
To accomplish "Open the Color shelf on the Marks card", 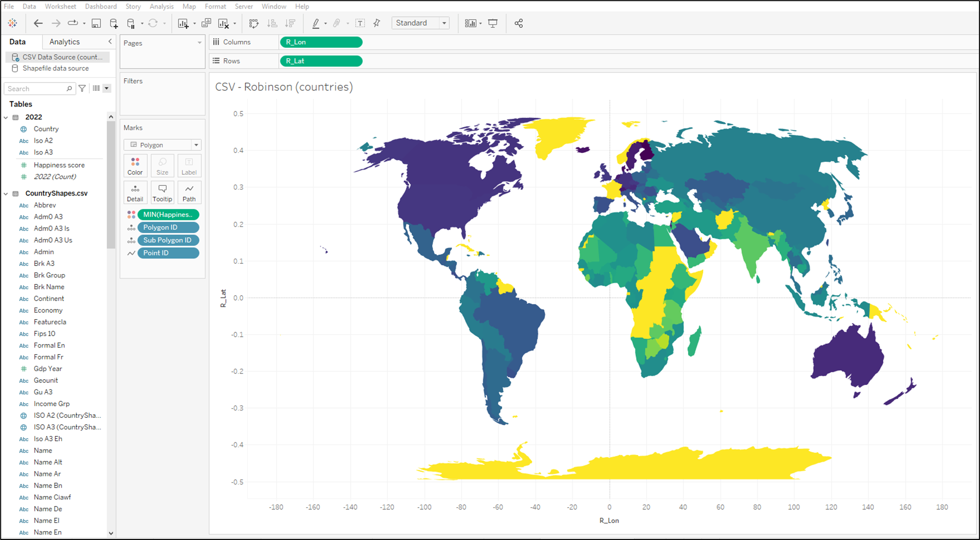I will (135, 165).
